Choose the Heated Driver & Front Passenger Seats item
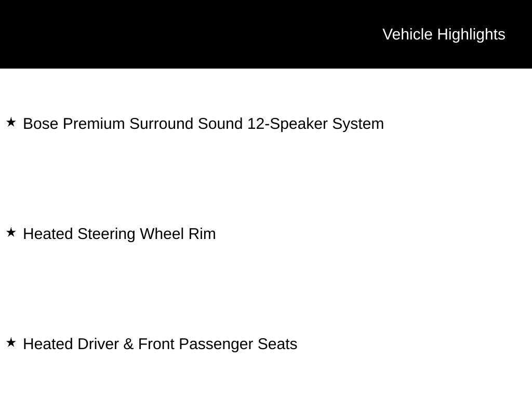This screenshot has height=399, width=532. [x=160, y=344]
